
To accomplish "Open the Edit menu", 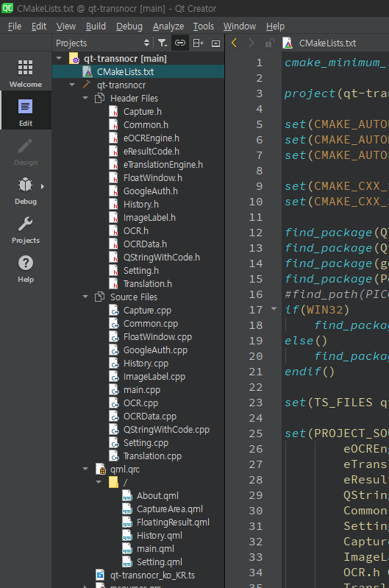I will click(39, 26).
